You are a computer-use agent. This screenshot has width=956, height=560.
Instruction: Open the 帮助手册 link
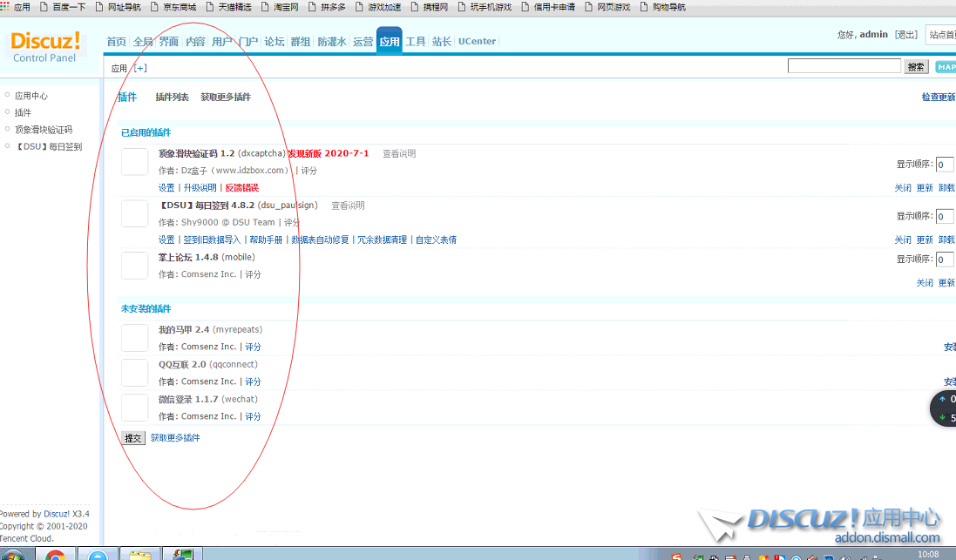coord(266,240)
